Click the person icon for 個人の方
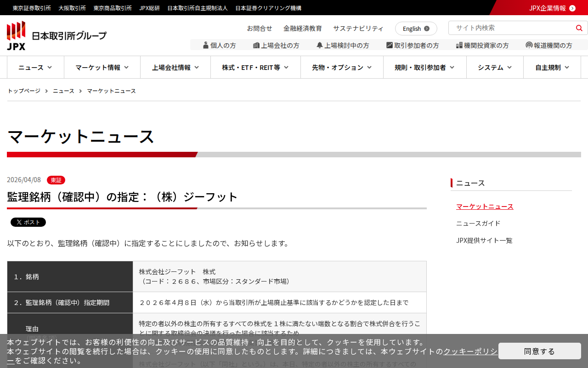 click(x=206, y=45)
